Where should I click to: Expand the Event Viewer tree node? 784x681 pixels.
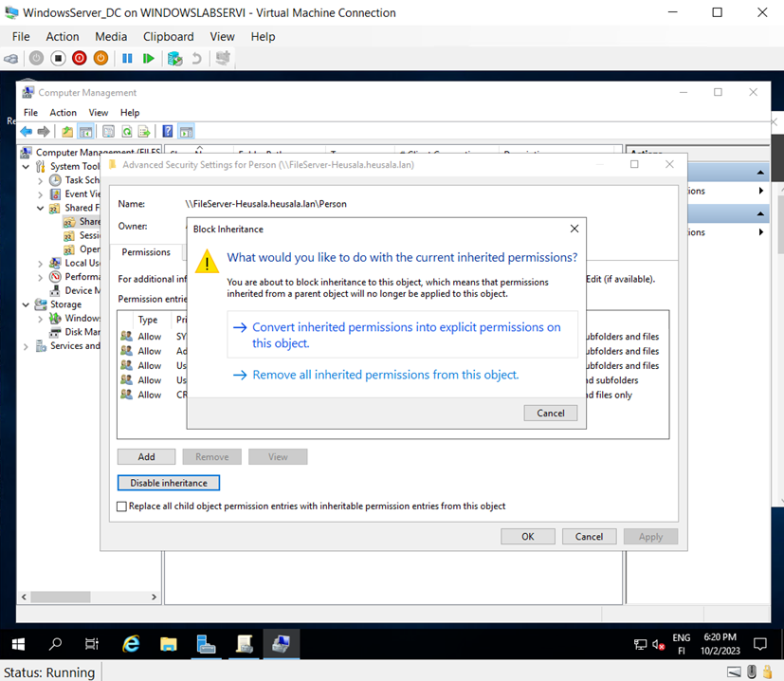click(41, 193)
